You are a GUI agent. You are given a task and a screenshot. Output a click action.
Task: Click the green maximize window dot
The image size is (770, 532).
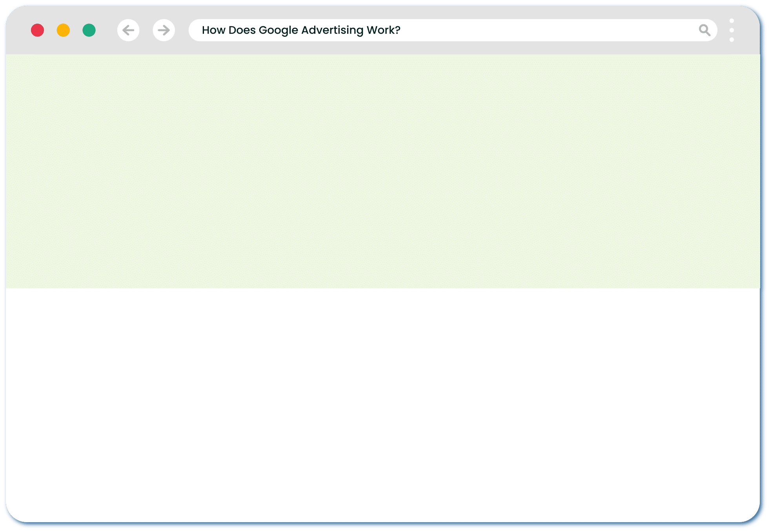pyautogui.click(x=89, y=30)
